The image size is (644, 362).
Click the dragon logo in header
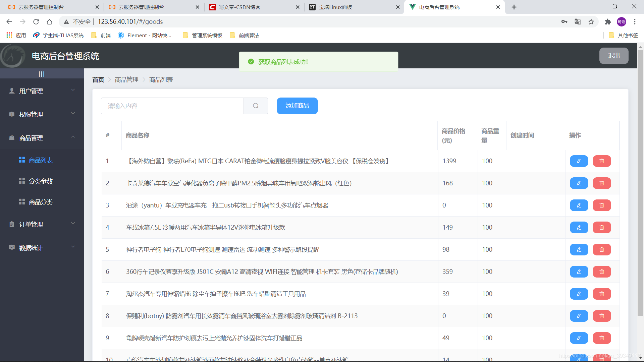(13, 56)
